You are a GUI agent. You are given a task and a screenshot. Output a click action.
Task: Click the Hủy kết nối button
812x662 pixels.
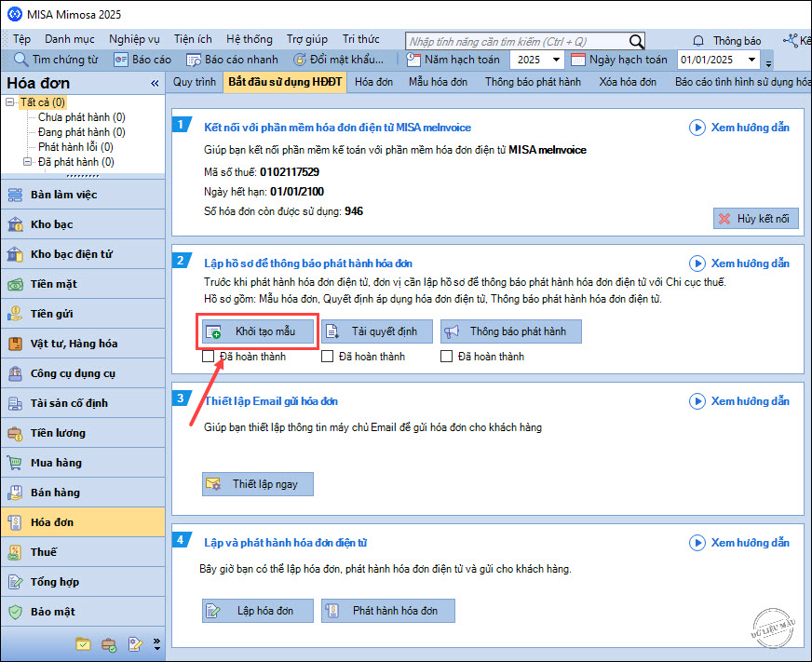point(755,219)
